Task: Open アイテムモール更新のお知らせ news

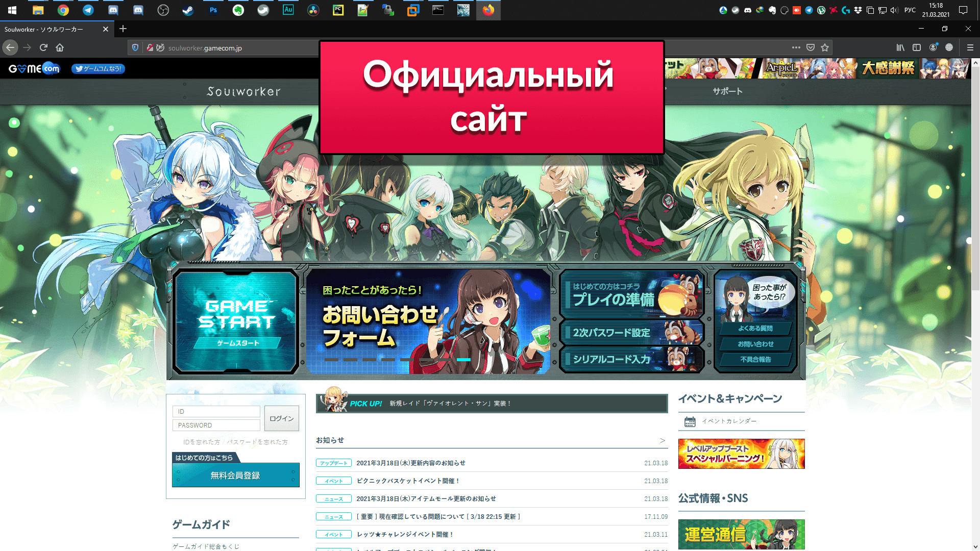Action: pos(426,499)
